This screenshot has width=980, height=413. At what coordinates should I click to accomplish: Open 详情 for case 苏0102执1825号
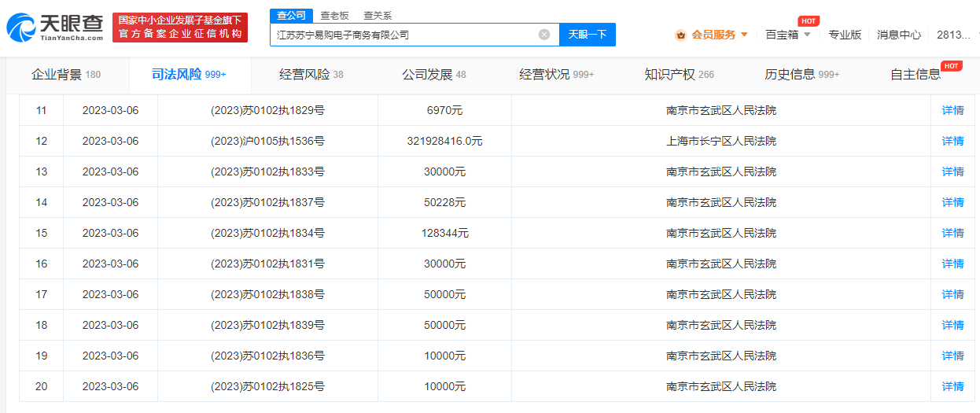pyautogui.click(x=952, y=386)
